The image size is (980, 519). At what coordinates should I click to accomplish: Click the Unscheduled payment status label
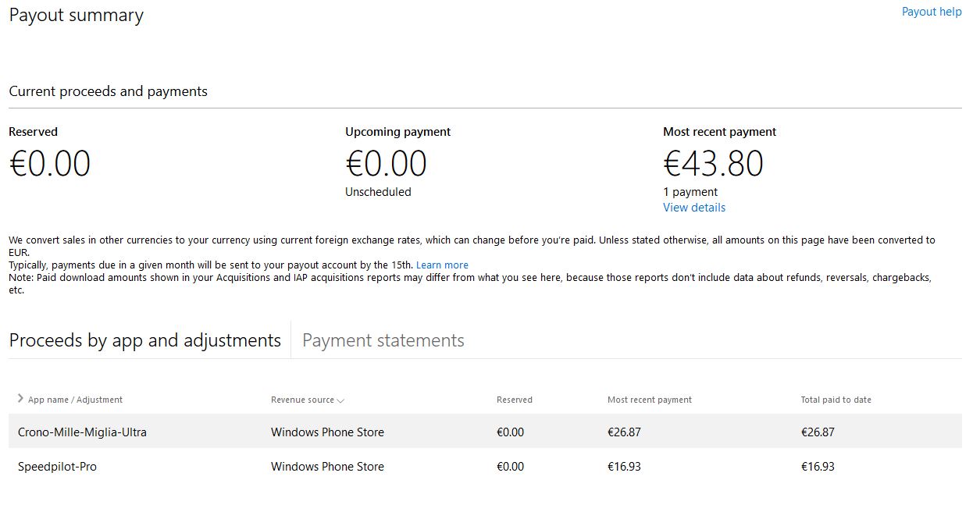(x=378, y=191)
